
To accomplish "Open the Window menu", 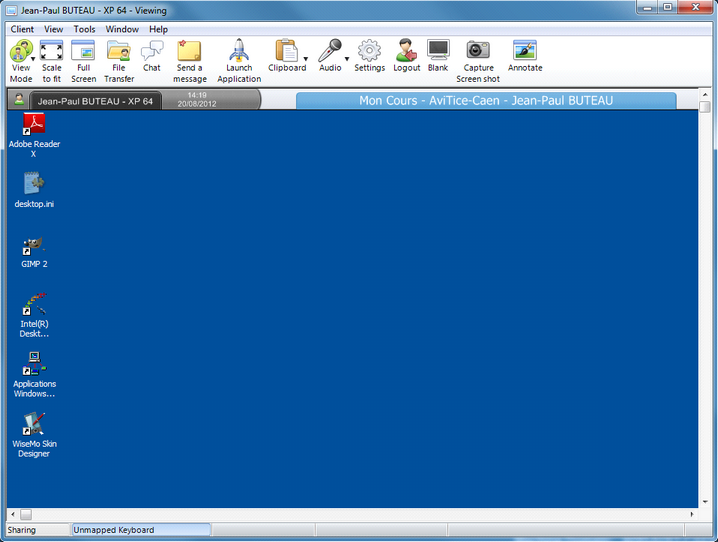I will pos(122,29).
